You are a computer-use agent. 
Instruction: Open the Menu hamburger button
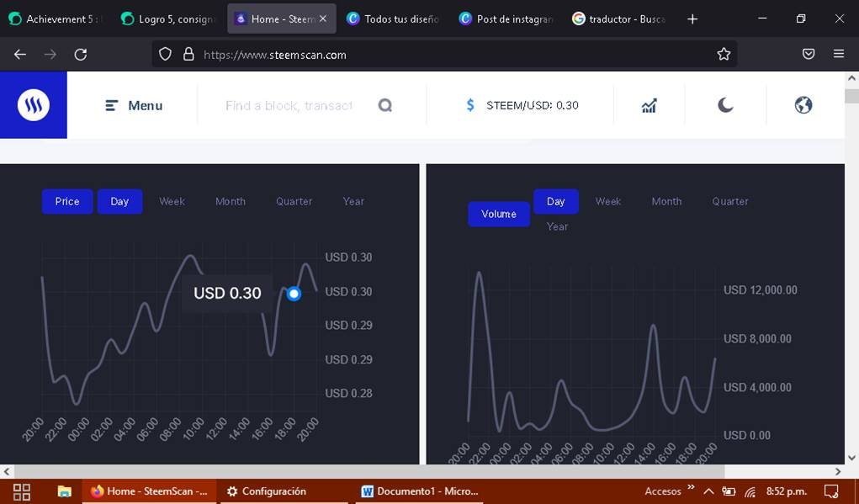pyautogui.click(x=134, y=105)
